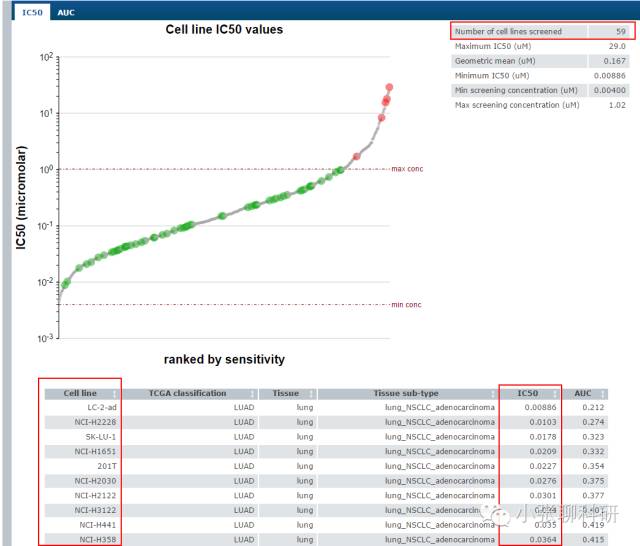Open NCI-H2228 cell line entry

pos(95,422)
